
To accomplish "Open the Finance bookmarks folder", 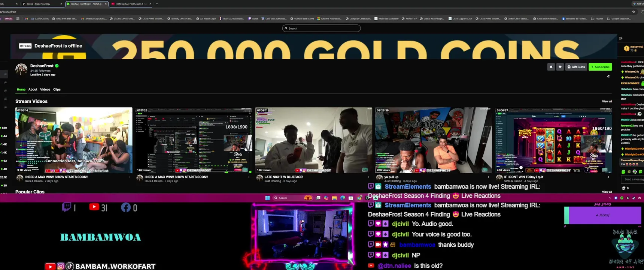I will (597, 18).
